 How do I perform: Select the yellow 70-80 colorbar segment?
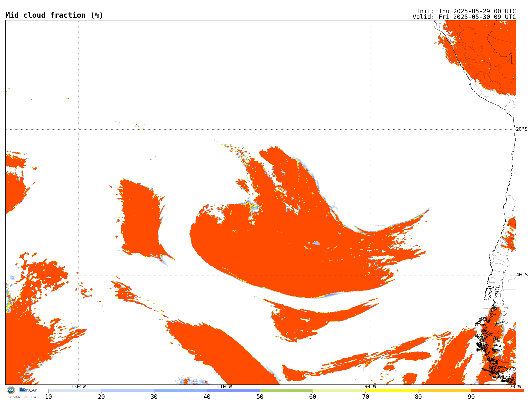pos(392,391)
